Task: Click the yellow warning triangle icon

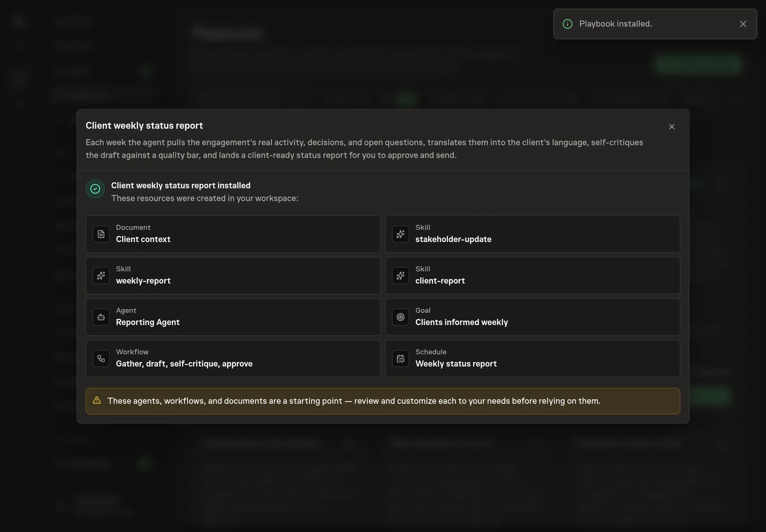Action: click(x=97, y=400)
